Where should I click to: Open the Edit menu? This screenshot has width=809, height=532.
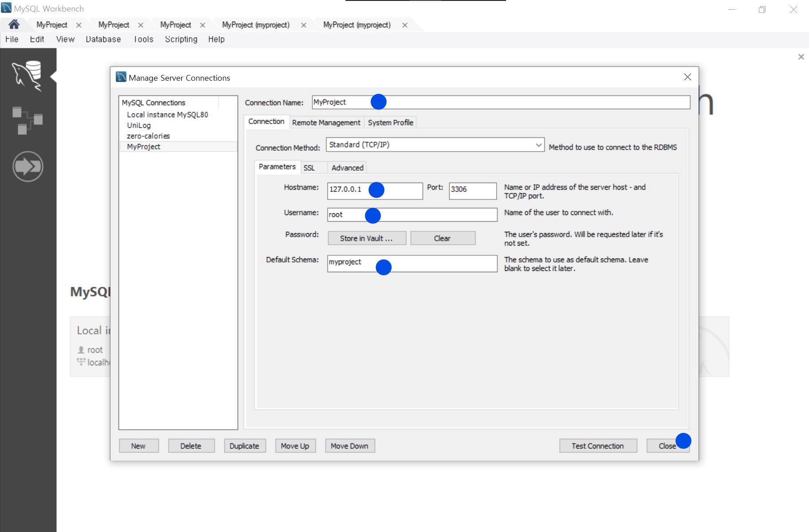(x=37, y=39)
